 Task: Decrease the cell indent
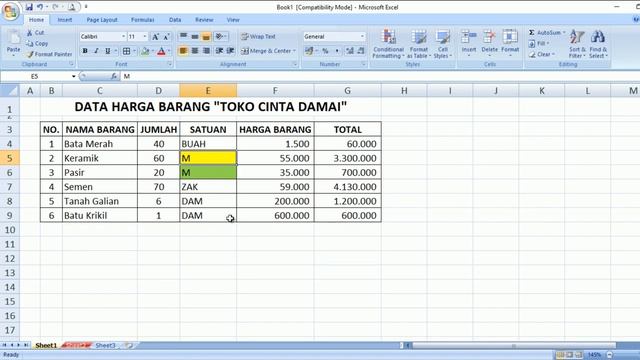219,51
